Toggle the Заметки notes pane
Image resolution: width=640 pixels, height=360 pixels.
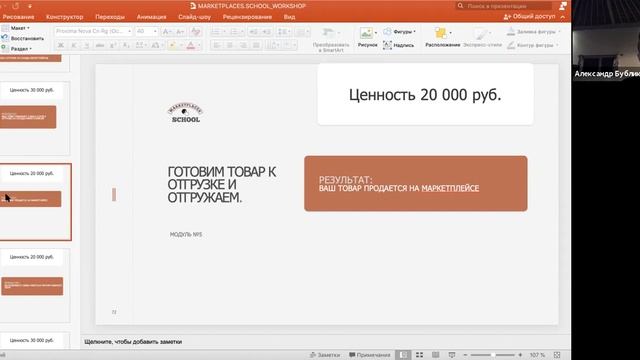click(x=324, y=355)
